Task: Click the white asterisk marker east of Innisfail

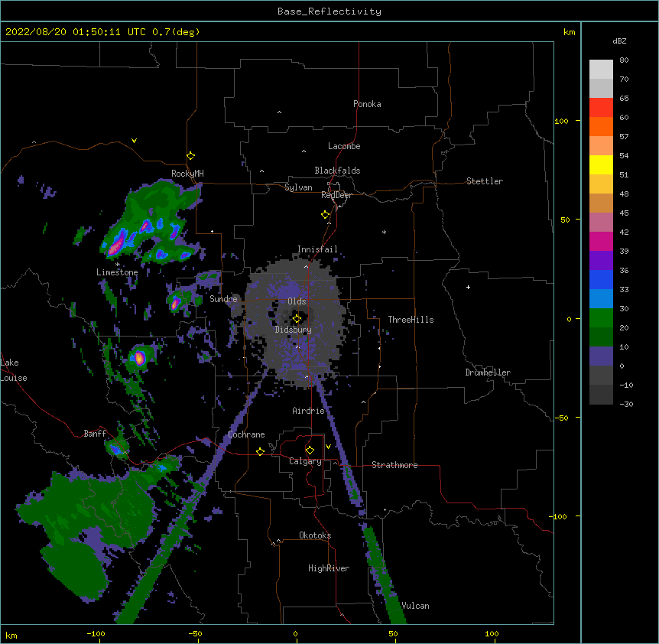Action: click(x=384, y=232)
